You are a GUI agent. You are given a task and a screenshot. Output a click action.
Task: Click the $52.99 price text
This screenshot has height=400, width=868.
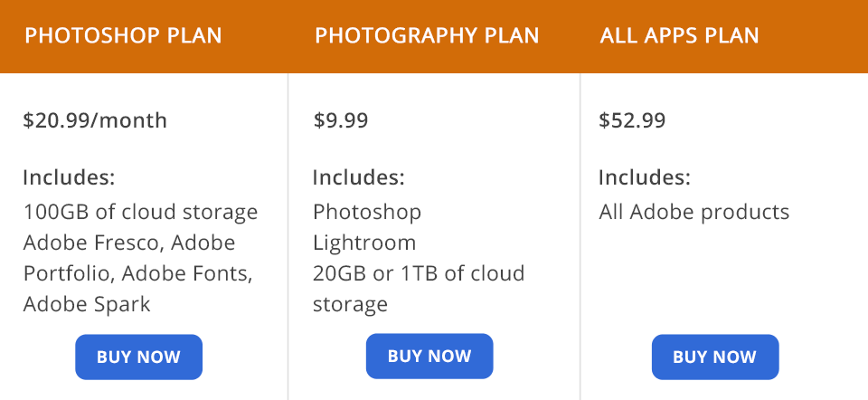[x=632, y=120]
